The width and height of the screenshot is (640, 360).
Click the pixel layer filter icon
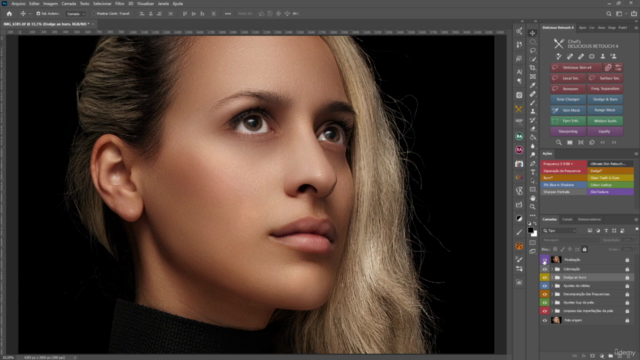coord(590,231)
